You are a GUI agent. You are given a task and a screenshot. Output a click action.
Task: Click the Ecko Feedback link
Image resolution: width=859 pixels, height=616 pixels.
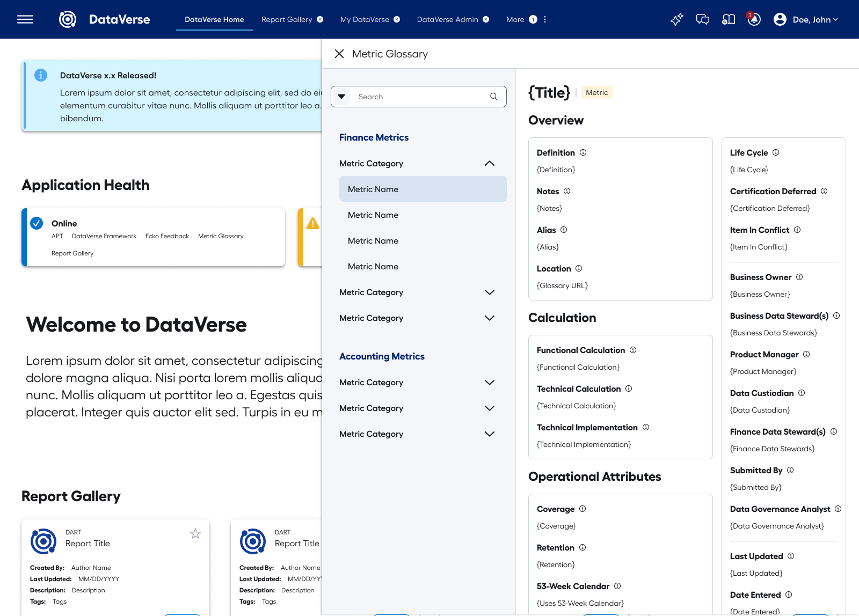coord(167,236)
